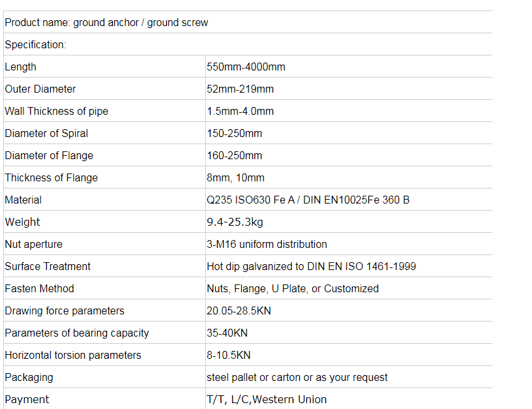Click Wall Thickness of pipe label

[57, 112]
